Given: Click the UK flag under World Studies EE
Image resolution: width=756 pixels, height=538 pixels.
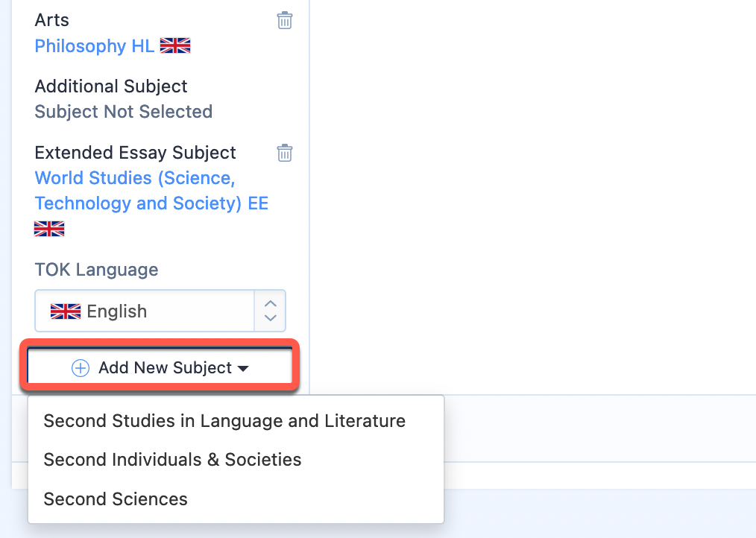Looking at the screenshot, I should tap(49, 229).
